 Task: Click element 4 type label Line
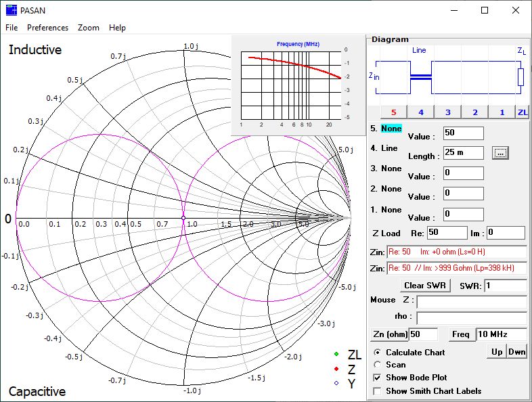(x=389, y=148)
